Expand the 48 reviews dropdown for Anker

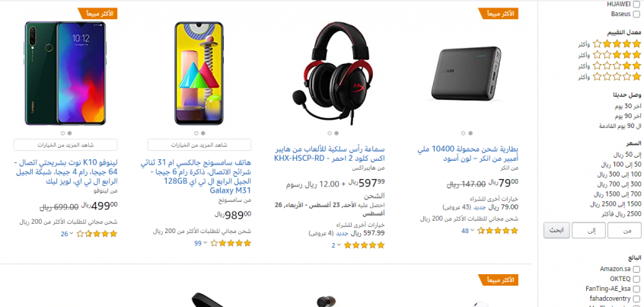pyautogui.click(x=468, y=231)
